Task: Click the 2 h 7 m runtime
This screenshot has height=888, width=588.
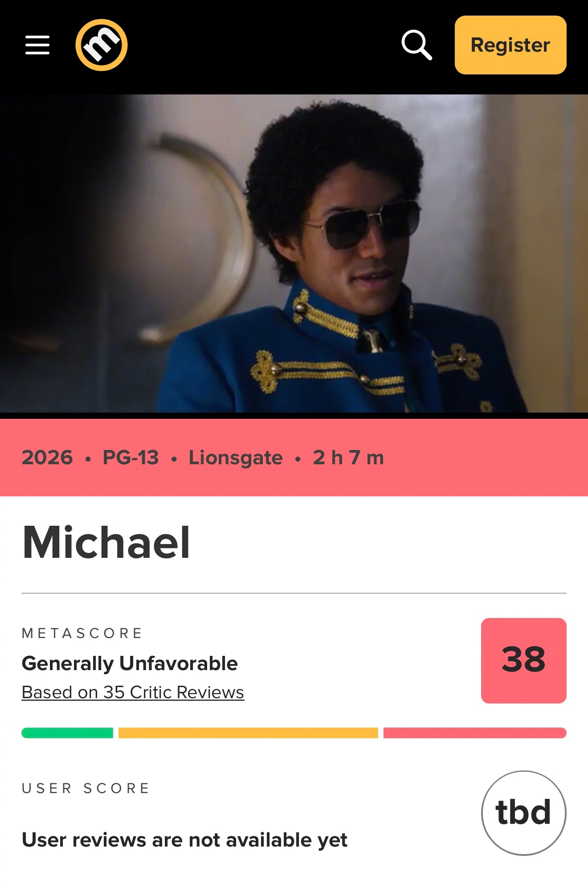Action: click(348, 458)
